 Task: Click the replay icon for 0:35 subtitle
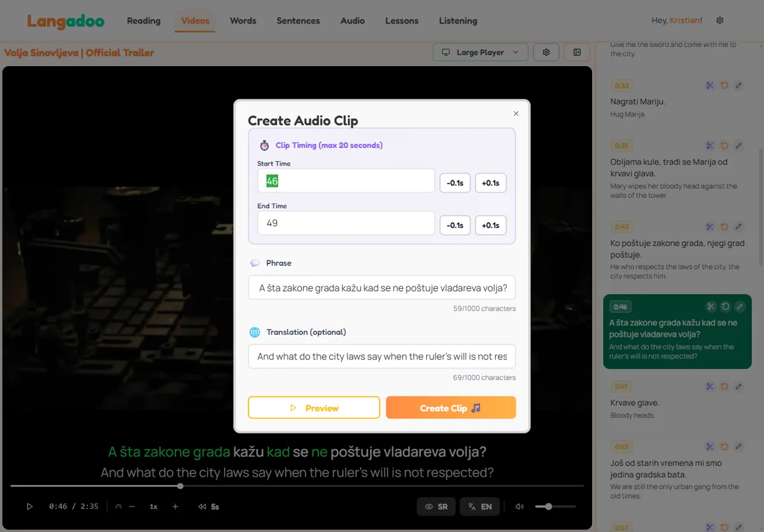[x=725, y=146]
